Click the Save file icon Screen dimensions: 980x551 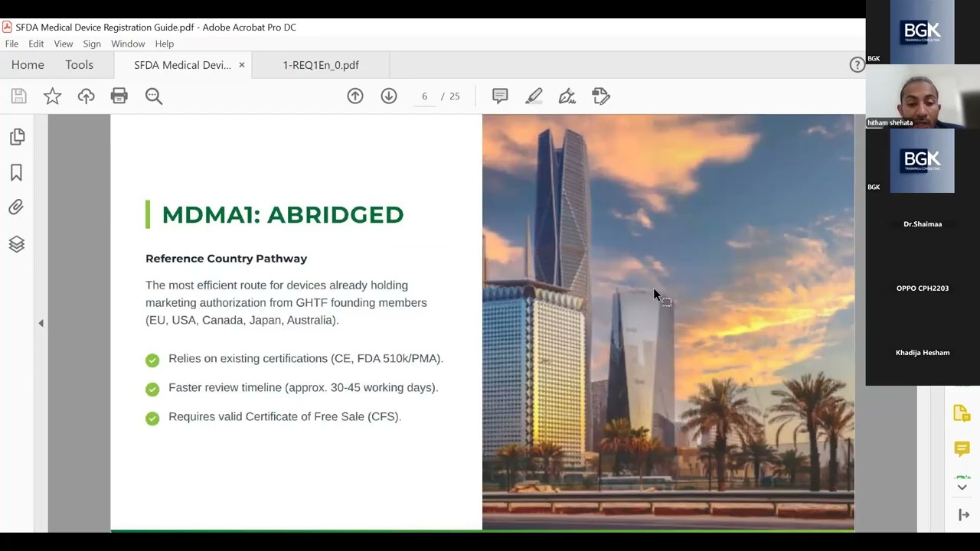[18, 96]
